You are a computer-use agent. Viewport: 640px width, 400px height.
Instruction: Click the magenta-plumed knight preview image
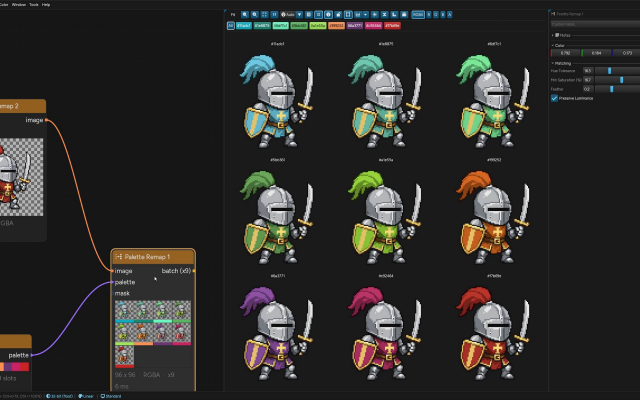[x=385, y=333]
